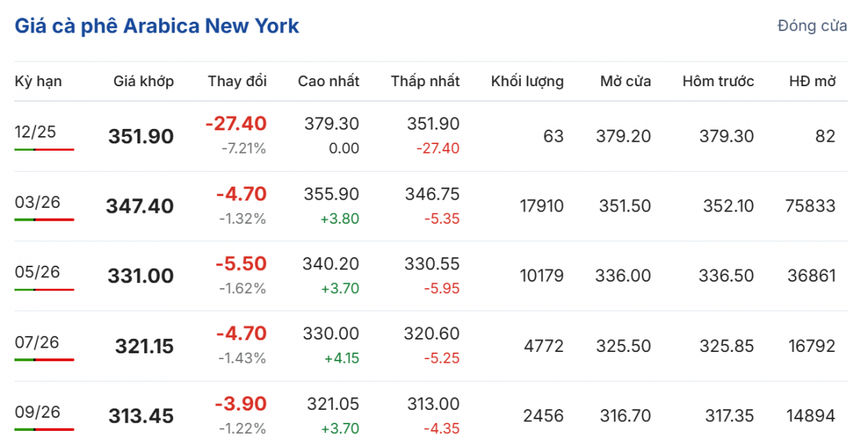868x446 pixels.
Task: Click the 75833 open interest value
Action: point(810,206)
